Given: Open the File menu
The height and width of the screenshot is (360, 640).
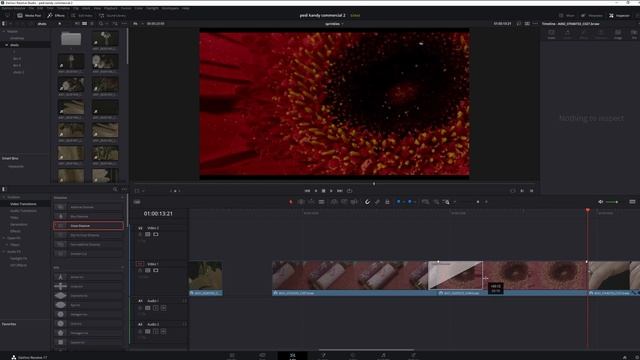Looking at the screenshot, I should tap(31, 8).
